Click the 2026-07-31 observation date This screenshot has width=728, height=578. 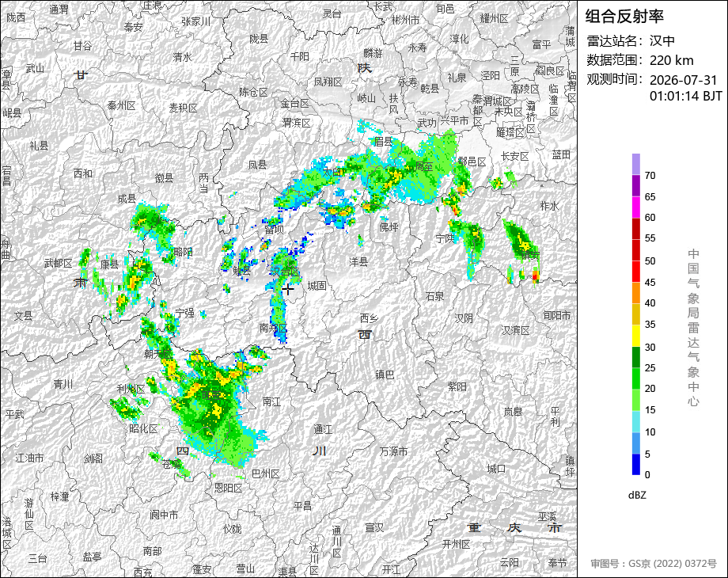point(684,80)
